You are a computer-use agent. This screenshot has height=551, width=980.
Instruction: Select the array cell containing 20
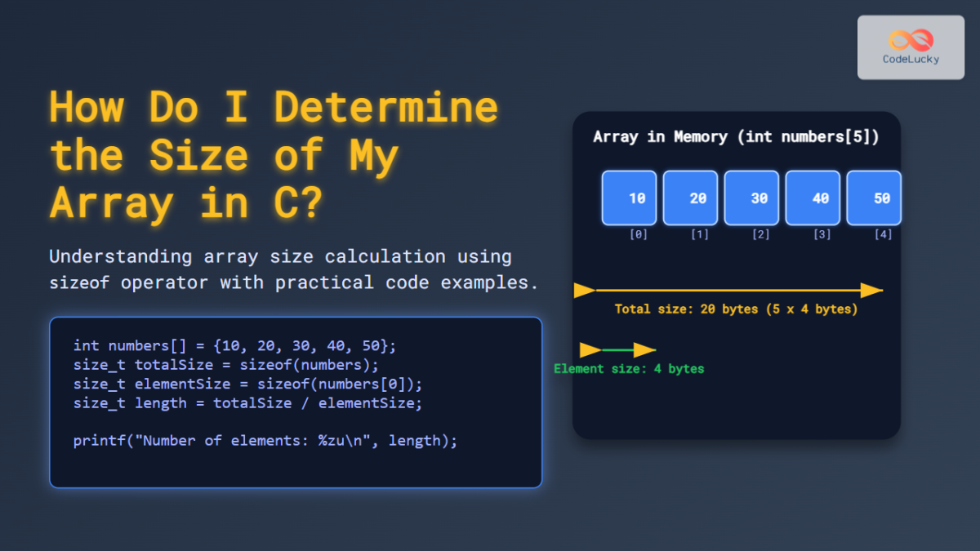(690, 198)
